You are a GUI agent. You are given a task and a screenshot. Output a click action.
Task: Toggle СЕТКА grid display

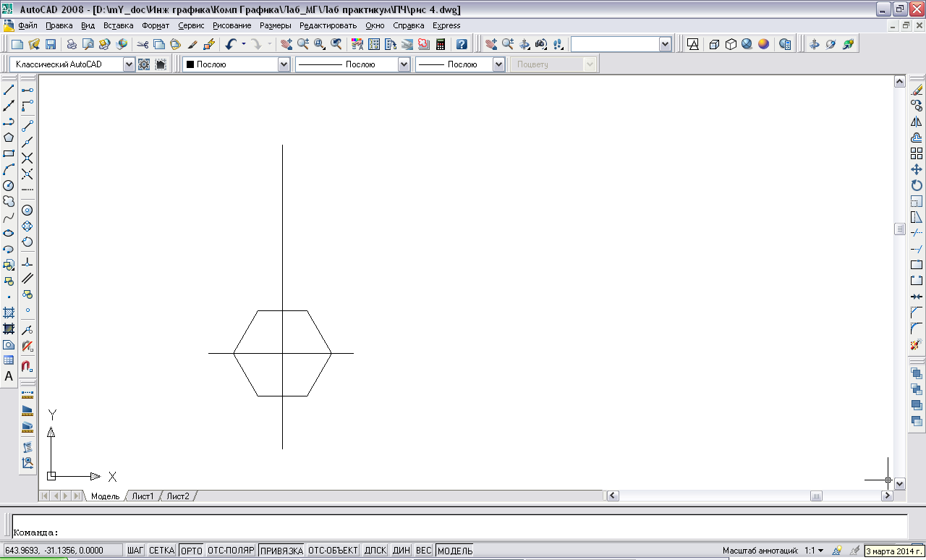pos(162,551)
